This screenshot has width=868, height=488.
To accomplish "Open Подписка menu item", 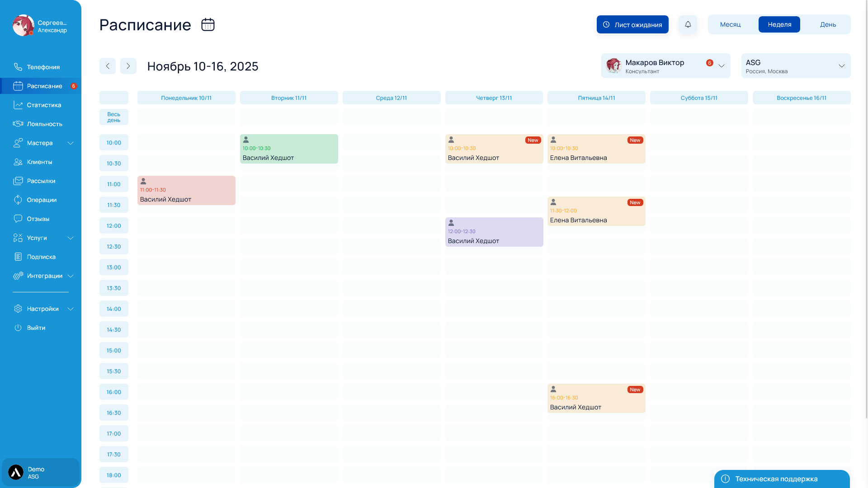I will point(41,257).
